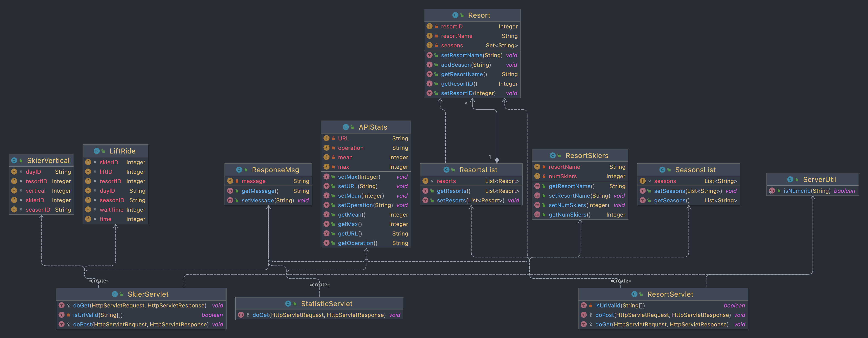Click the lock icon next to message field

click(x=237, y=181)
